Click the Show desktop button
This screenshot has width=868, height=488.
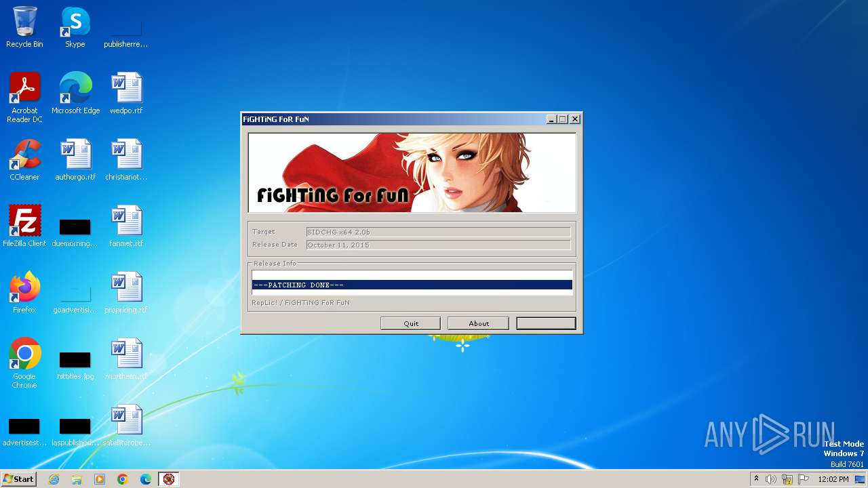860,479
